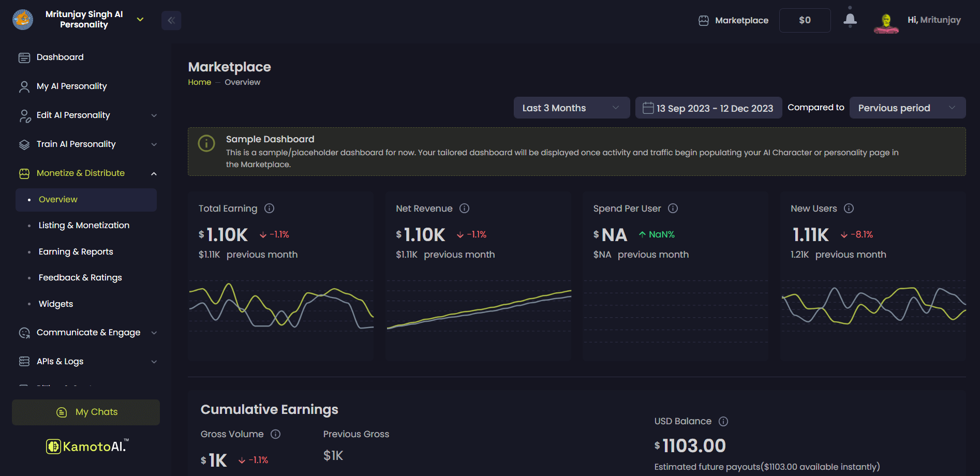The width and height of the screenshot is (980, 476).
Task: Click the calendar icon beside the date range
Action: [648, 108]
